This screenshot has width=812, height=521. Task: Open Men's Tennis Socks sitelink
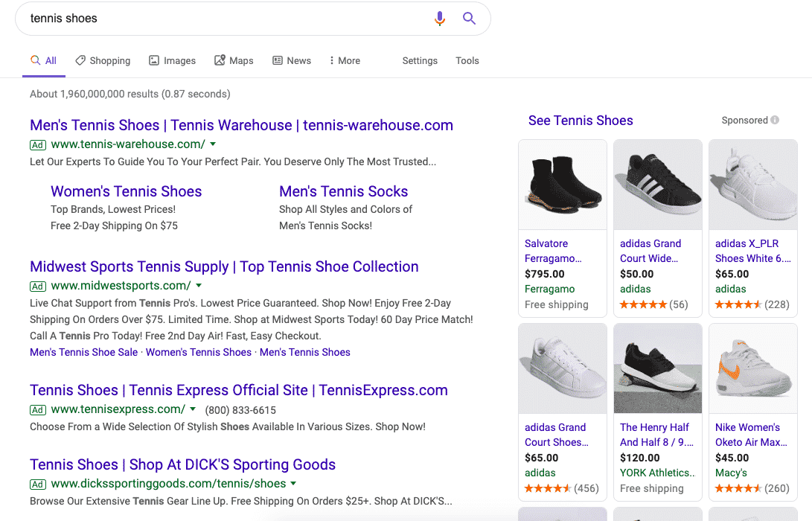point(343,191)
